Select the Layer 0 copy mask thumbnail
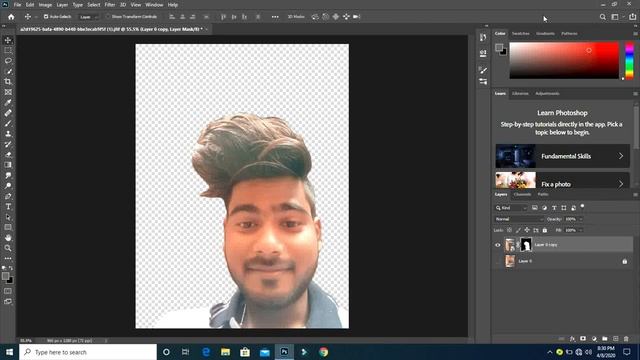 pos(526,244)
